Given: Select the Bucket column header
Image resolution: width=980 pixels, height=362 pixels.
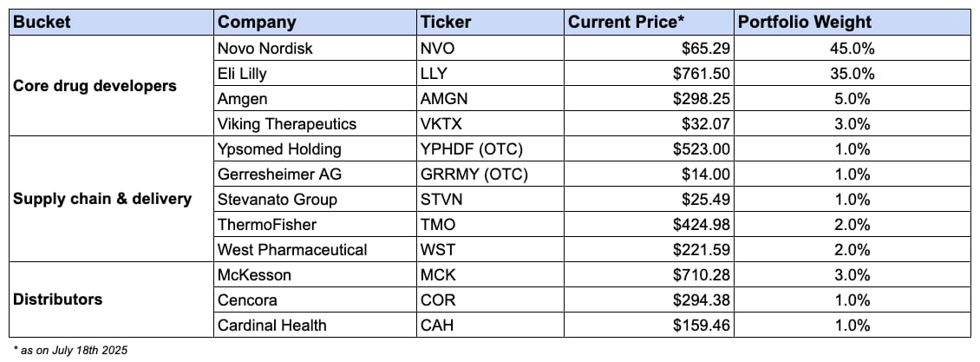Looking at the screenshot, I should pyautogui.click(x=111, y=23).
